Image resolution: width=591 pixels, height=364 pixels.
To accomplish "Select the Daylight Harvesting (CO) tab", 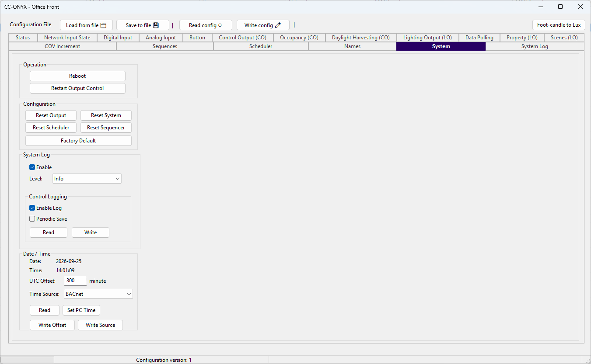I will pyautogui.click(x=361, y=38).
